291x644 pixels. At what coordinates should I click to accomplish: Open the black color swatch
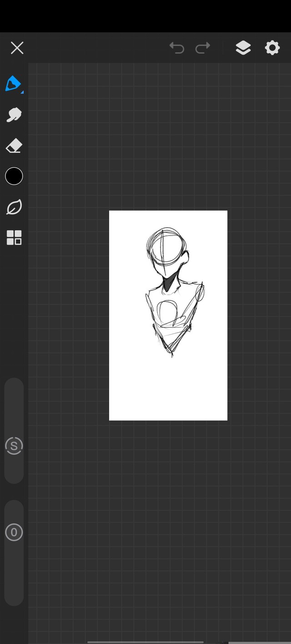coord(14,176)
